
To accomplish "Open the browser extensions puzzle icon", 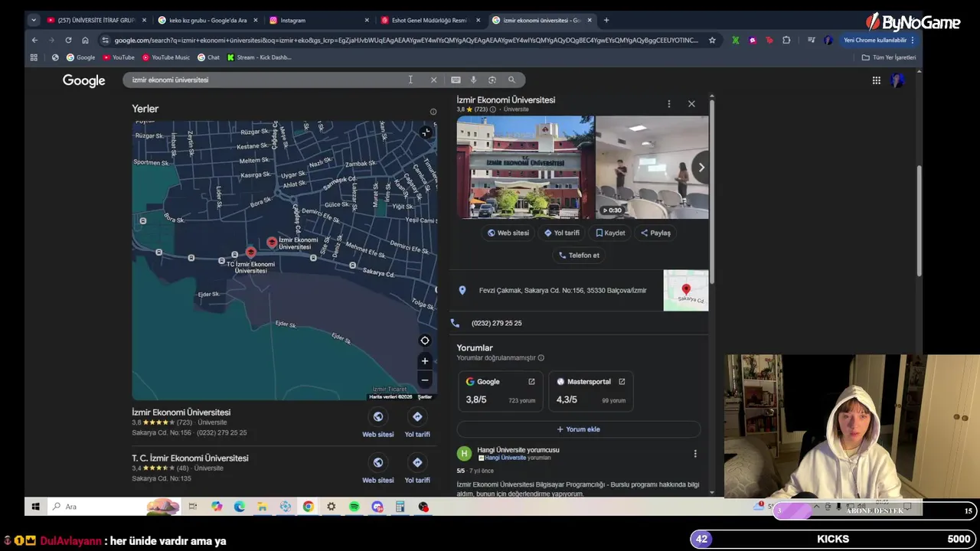I will pos(786,40).
